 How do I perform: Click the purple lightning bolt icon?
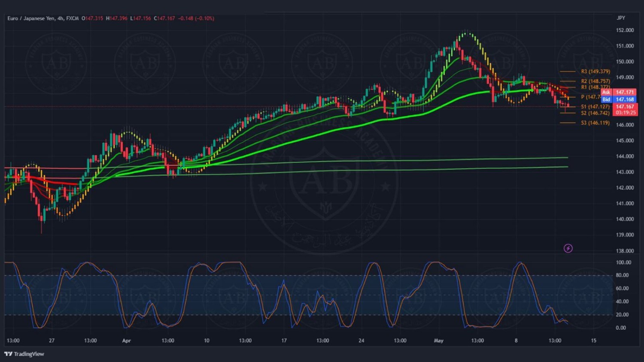coord(568,248)
